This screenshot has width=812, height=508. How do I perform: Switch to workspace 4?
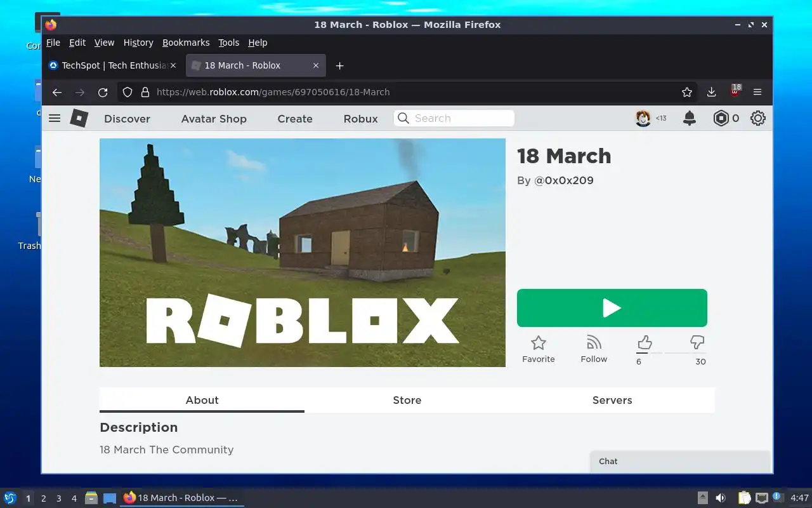(x=74, y=498)
